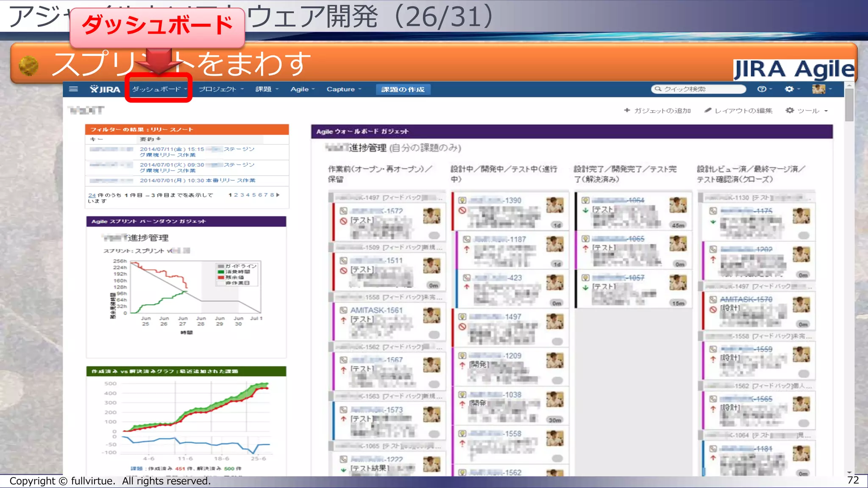Open the help question mark menu
Viewport: 868px width, 488px height.
coord(764,89)
